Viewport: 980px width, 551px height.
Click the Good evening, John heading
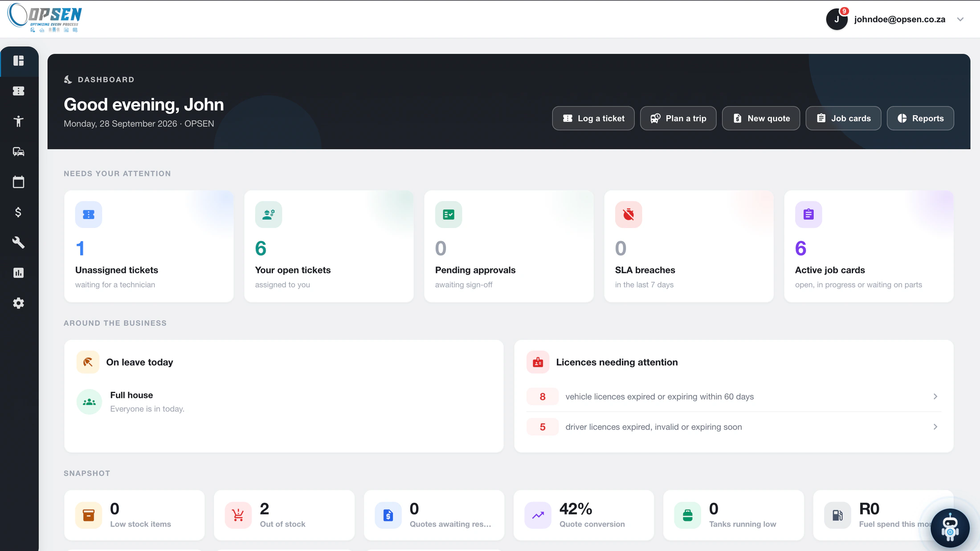[x=144, y=105]
